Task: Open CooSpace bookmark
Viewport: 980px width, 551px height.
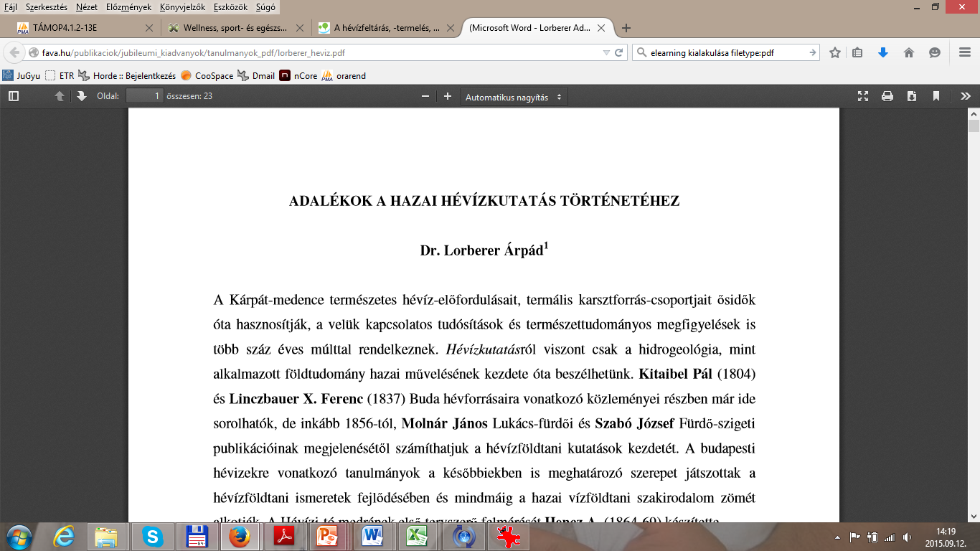Action: 207,75
